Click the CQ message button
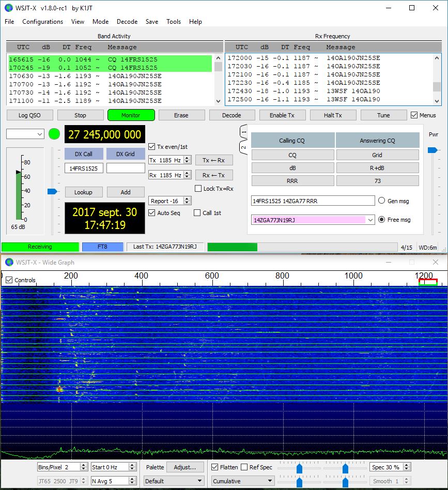 [x=293, y=155]
